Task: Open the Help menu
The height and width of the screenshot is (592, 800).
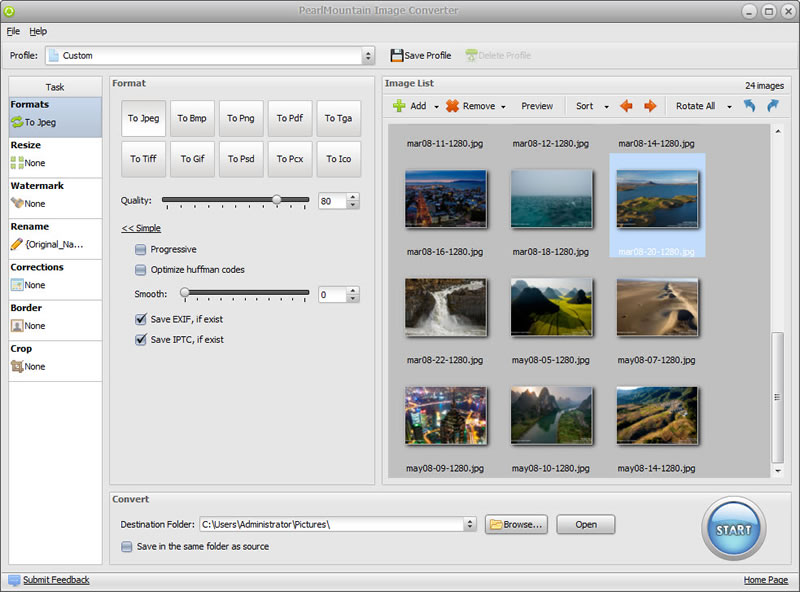Action: coord(38,32)
